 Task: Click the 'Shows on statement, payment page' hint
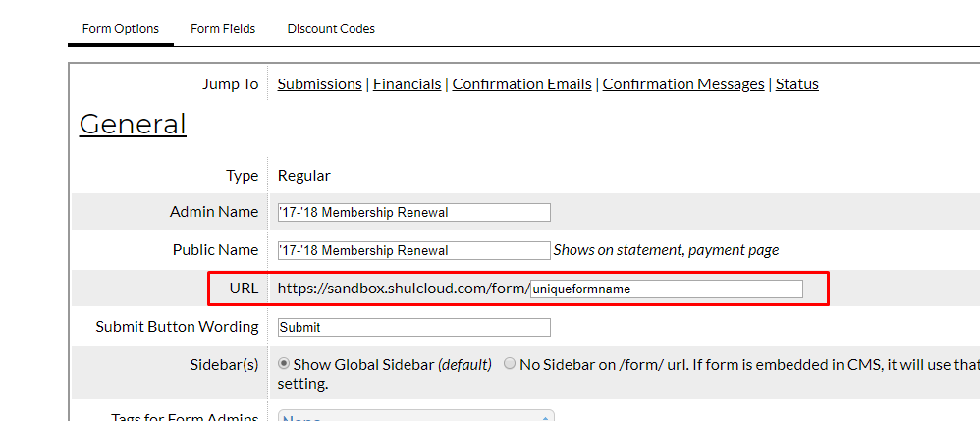(666, 250)
